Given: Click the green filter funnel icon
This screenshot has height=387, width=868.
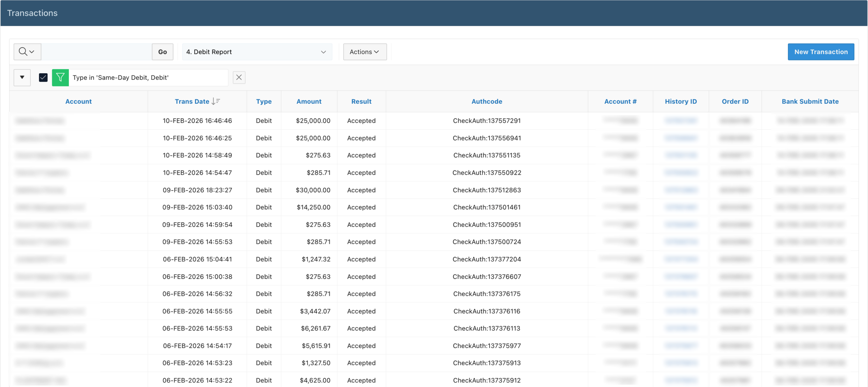Looking at the screenshot, I should (60, 78).
